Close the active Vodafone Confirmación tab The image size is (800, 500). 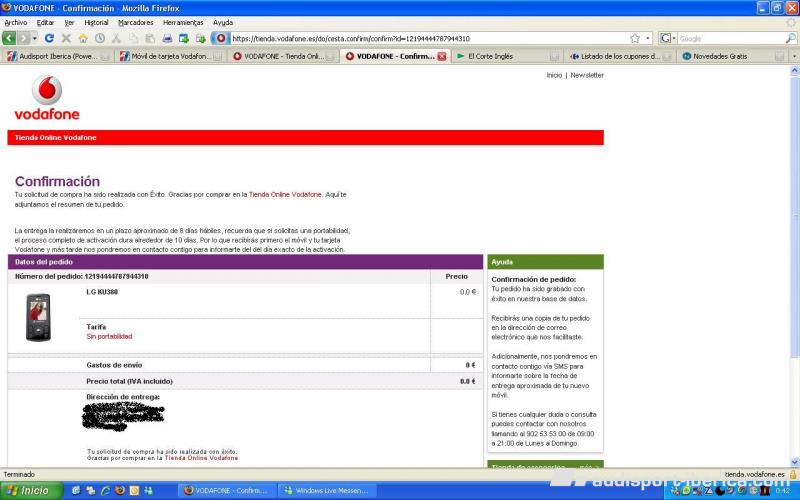pos(442,56)
